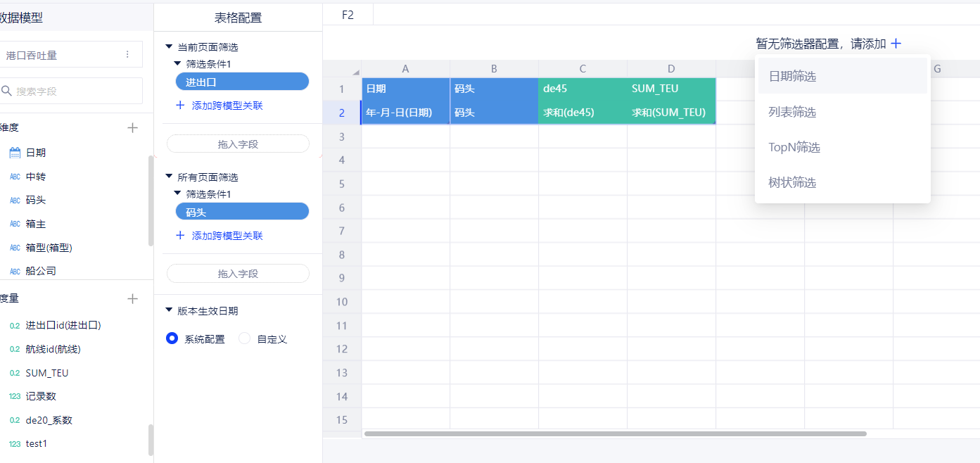Click the horizontal scrollbar under the spreadsheet

point(615,433)
